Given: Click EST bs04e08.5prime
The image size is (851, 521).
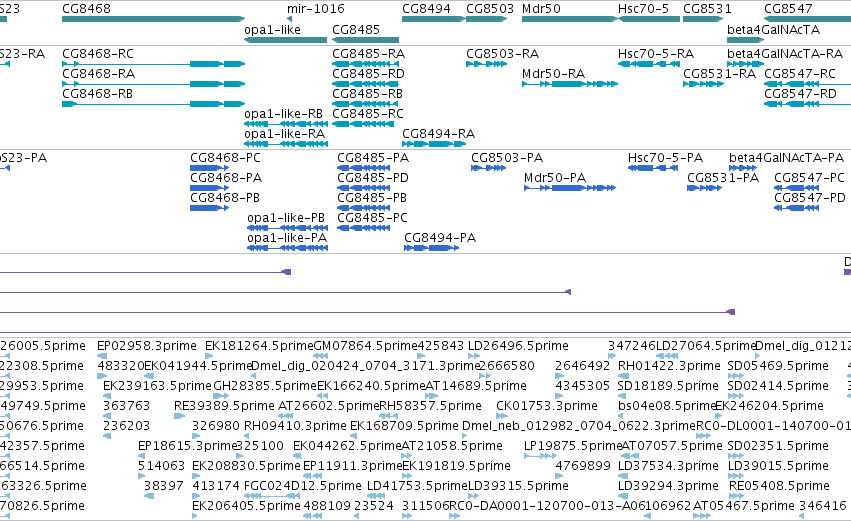Looking at the screenshot, I should 666,406.
